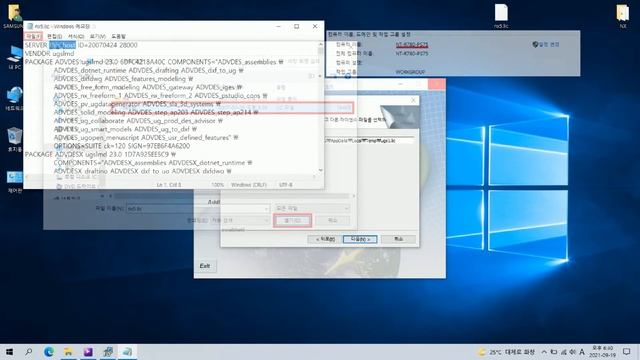Click the 'Windows (CRLF)' status bar entry
Screen dimensions: 640x360
[248, 185]
